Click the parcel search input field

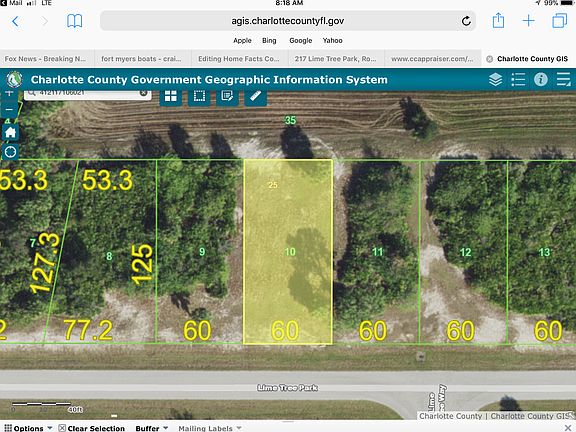point(87,94)
